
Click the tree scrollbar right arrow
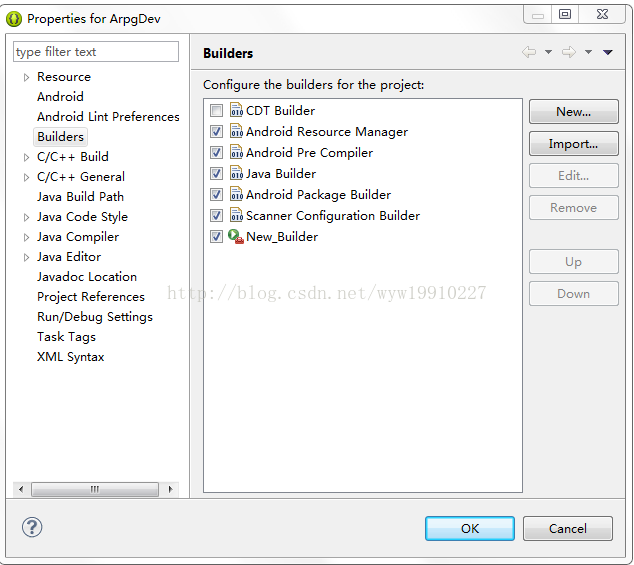(x=170, y=489)
